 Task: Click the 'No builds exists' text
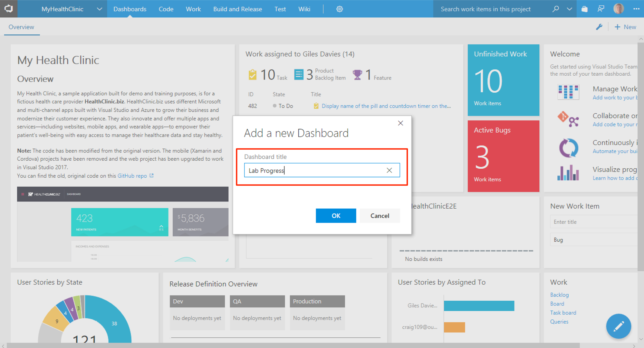pyautogui.click(x=423, y=259)
